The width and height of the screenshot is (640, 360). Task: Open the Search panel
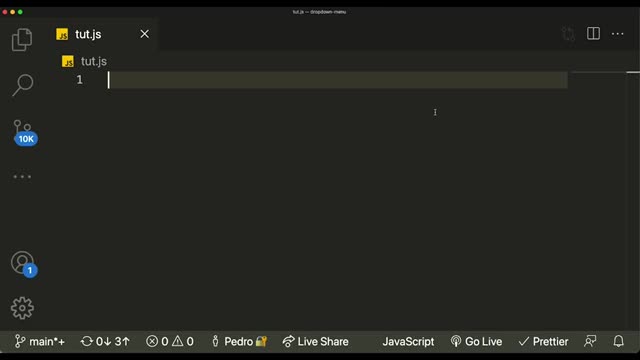22,85
